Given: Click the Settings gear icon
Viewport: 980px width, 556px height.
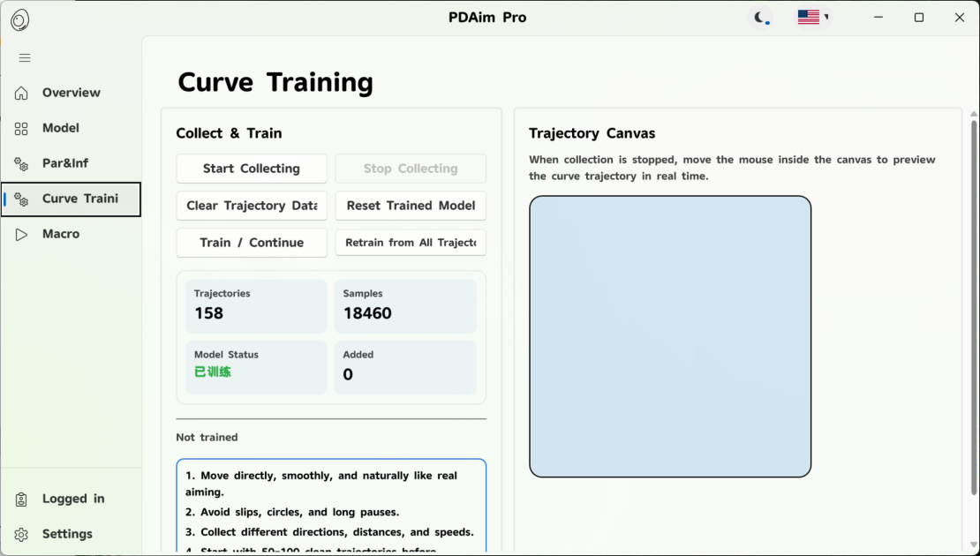Looking at the screenshot, I should click(x=21, y=535).
